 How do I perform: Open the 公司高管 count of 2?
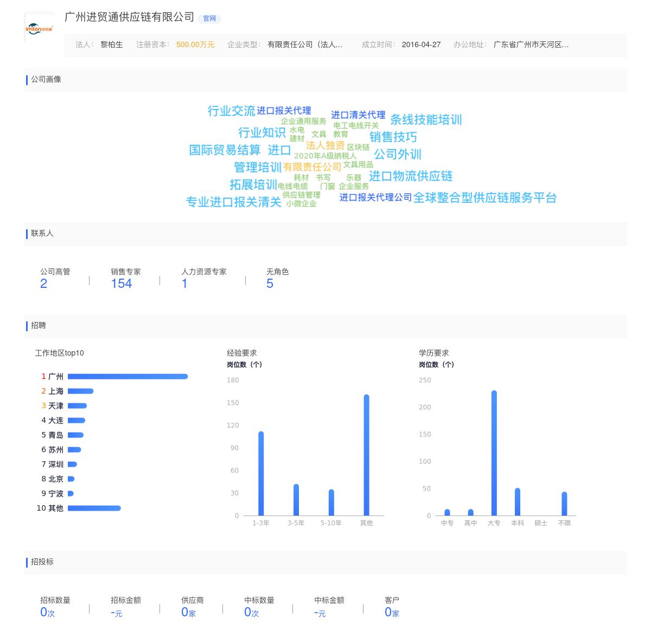pos(44,284)
